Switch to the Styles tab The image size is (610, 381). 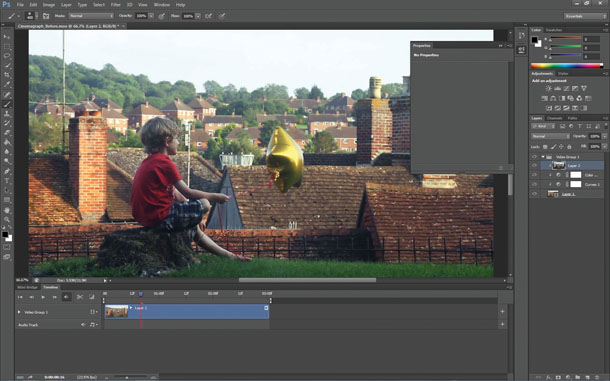[563, 74]
